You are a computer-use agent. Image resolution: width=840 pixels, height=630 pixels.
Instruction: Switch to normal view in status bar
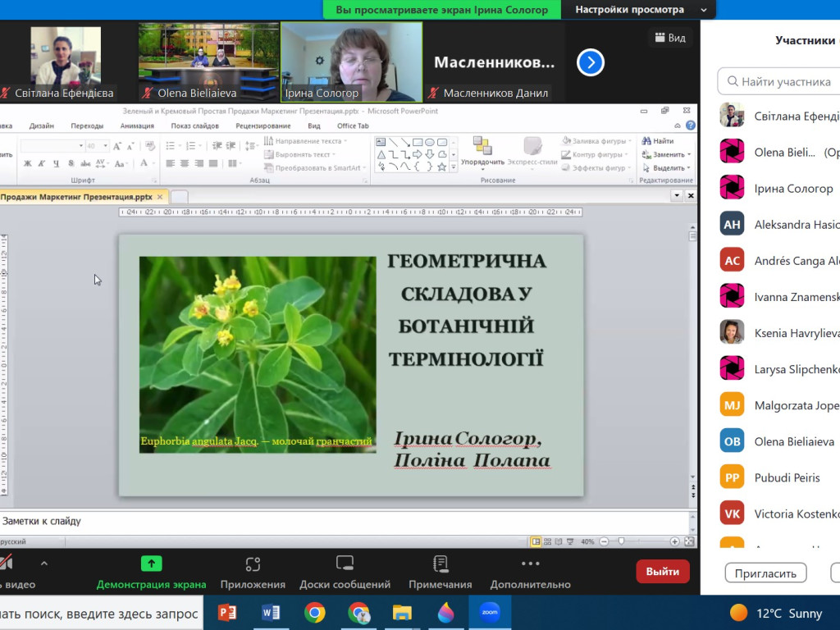pos(536,541)
